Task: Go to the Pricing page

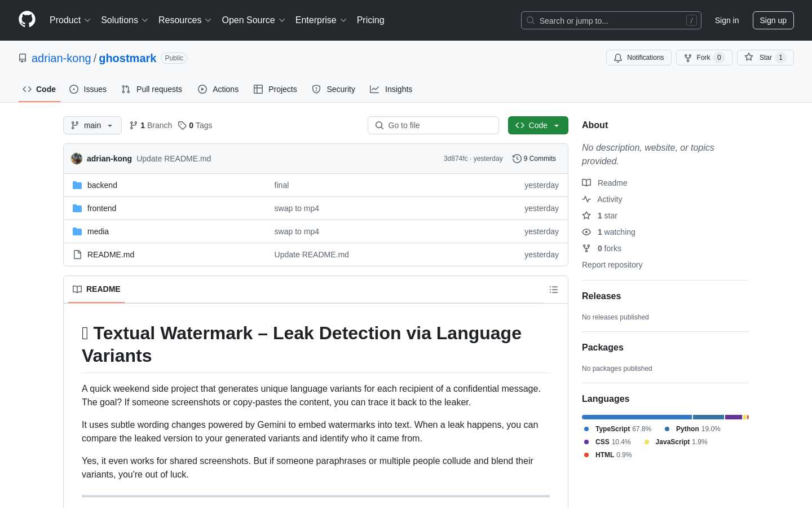Action: click(370, 20)
